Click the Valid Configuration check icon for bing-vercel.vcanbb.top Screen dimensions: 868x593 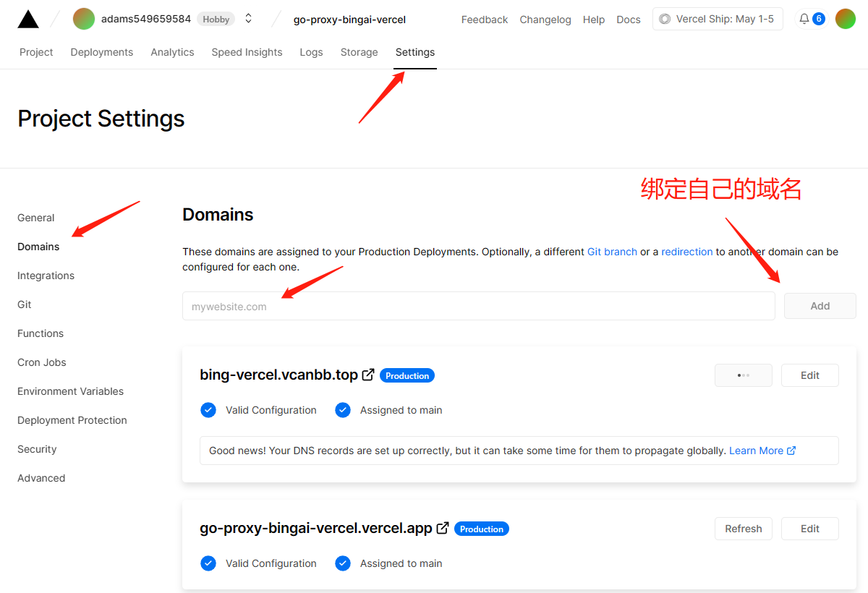click(208, 410)
